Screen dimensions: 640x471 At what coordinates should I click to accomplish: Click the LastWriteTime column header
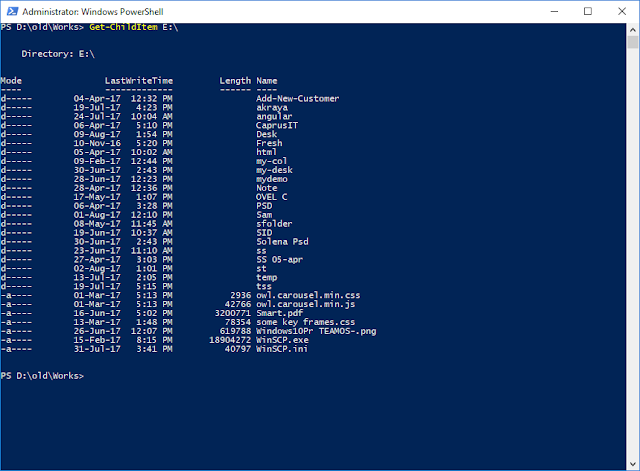(138, 80)
